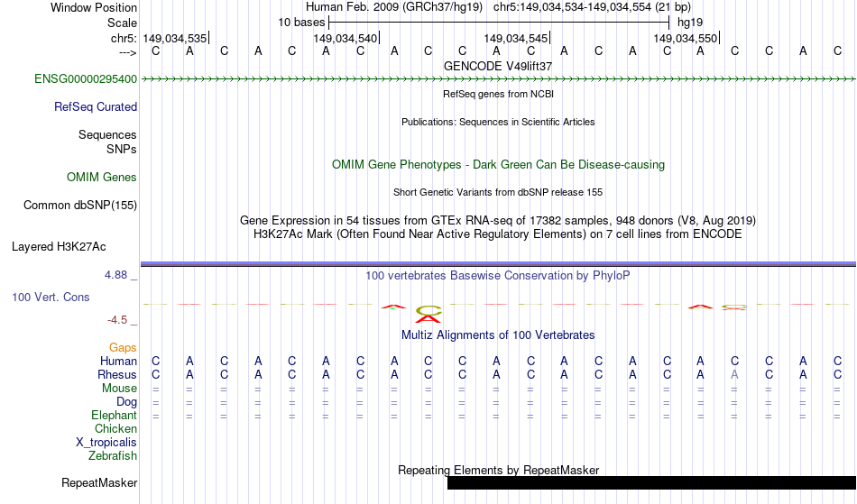
Task: Click the Mouse species label
Action: 119,389
